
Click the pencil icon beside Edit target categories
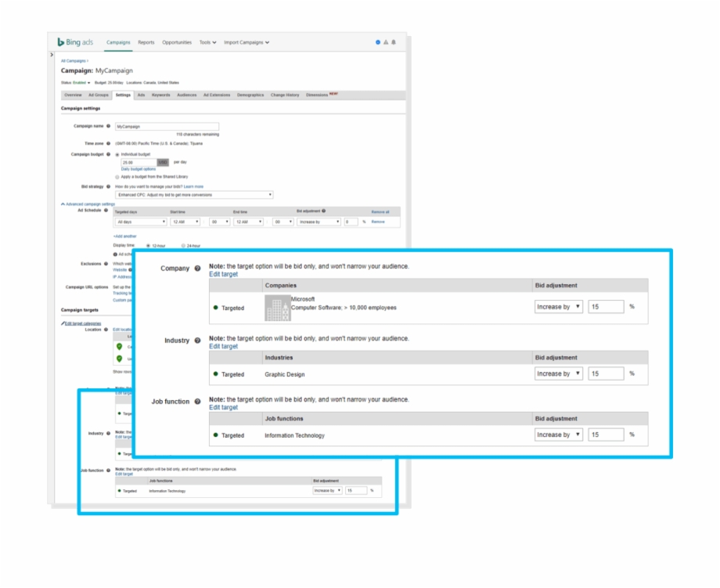(x=63, y=323)
